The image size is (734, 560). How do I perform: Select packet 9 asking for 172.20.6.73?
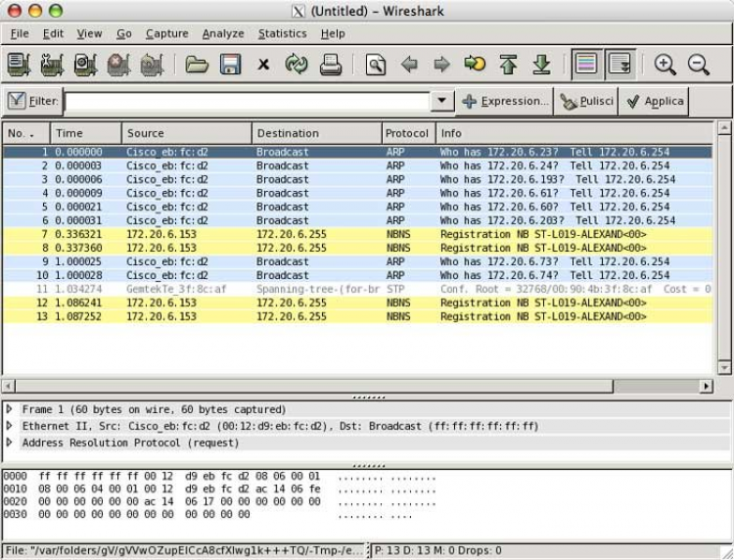357,261
